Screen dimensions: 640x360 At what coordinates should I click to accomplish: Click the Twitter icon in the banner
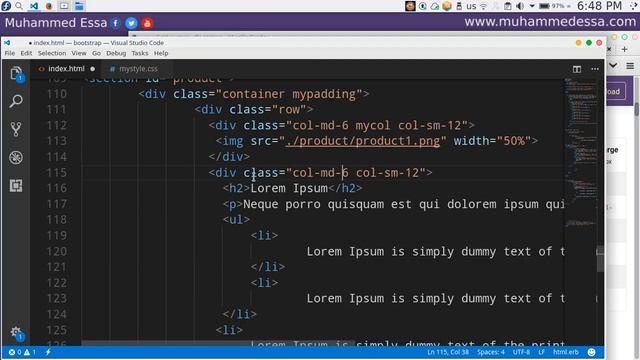131,23
